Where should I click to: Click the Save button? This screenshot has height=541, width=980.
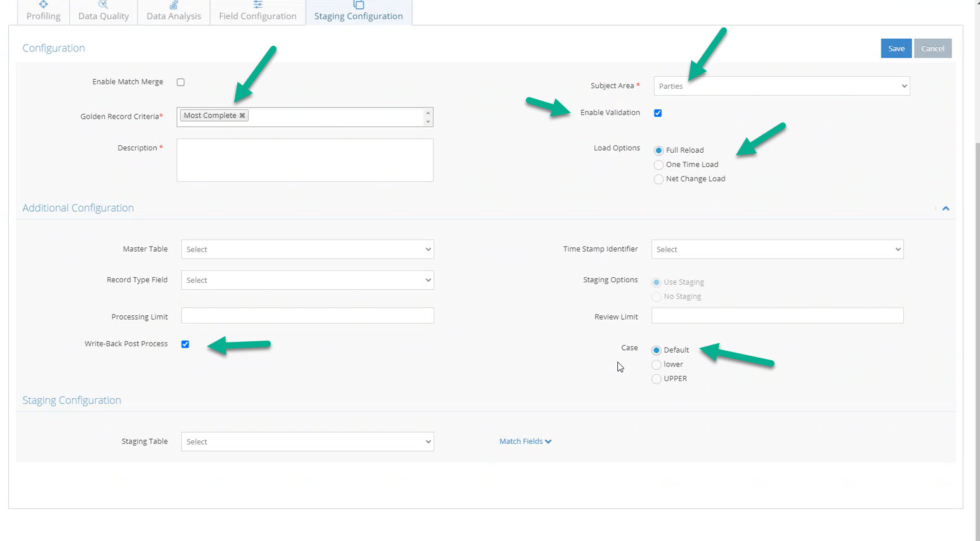click(896, 48)
